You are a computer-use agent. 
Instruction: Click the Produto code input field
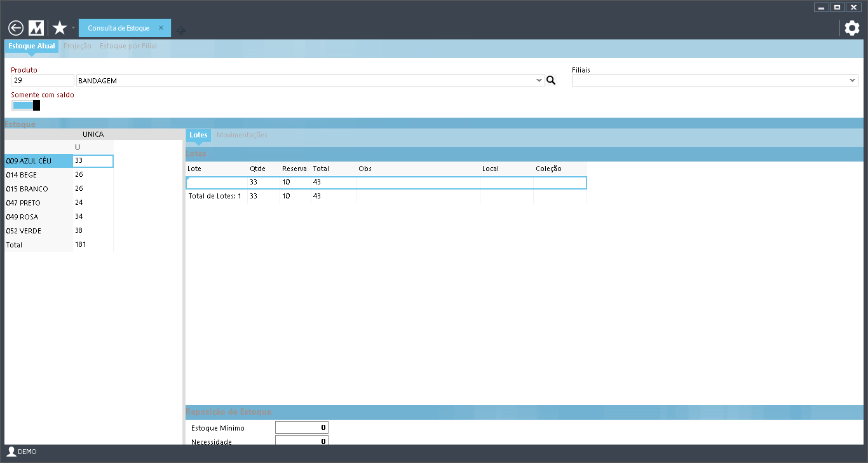(43, 81)
